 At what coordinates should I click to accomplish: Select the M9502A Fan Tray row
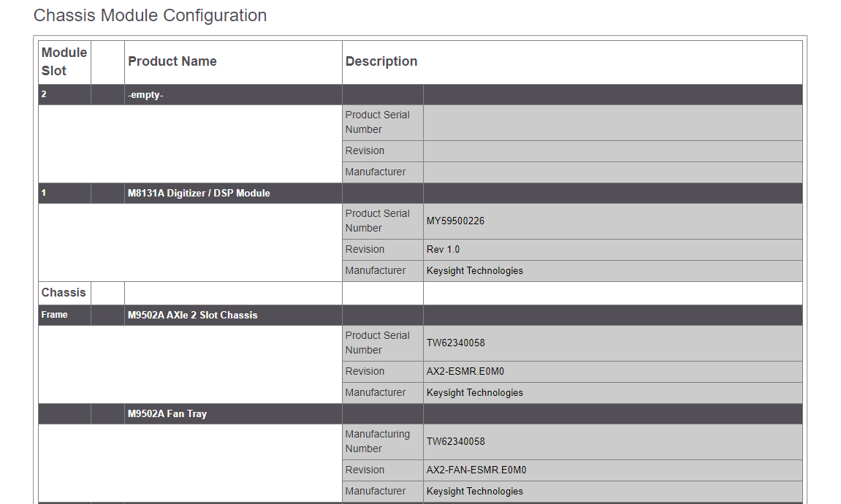[421, 414]
